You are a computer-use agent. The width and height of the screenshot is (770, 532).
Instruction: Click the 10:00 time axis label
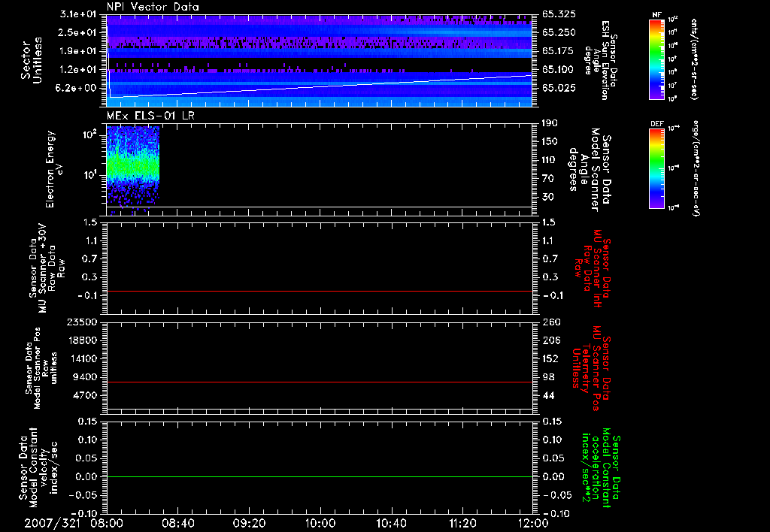(320, 523)
